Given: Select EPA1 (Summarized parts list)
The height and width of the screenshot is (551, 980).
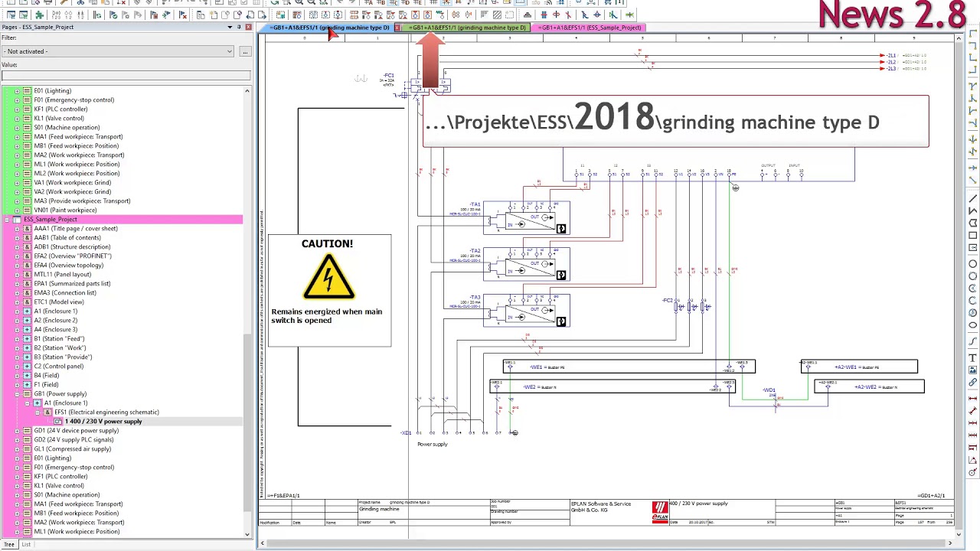Looking at the screenshot, I should click(x=72, y=283).
